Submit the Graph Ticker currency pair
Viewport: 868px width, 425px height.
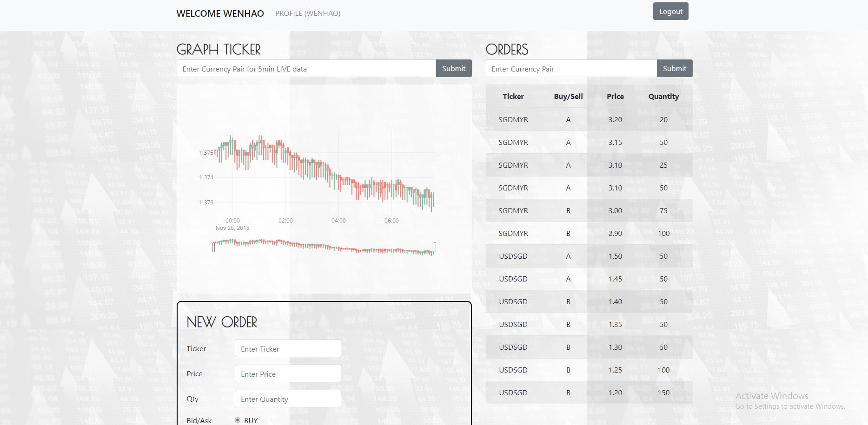pos(454,68)
